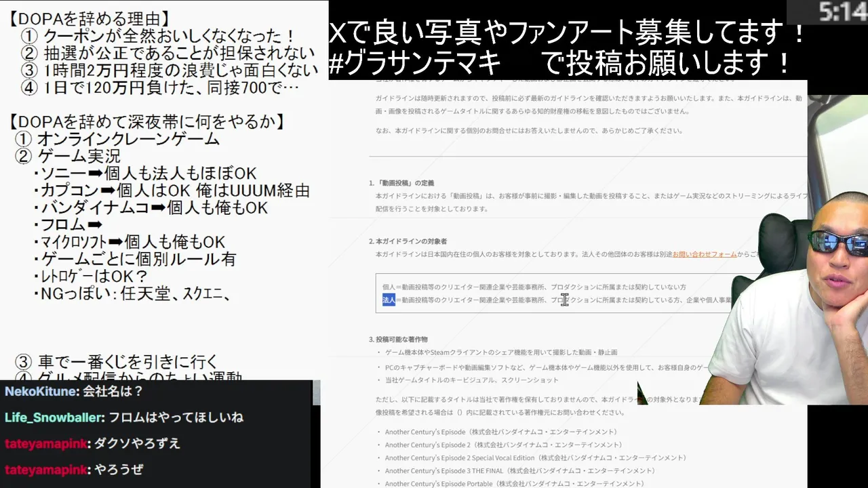The width and height of the screenshot is (868, 488).
Task: Click tateyamapink beside ダクソやろうぜ
Action: [45, 443]
